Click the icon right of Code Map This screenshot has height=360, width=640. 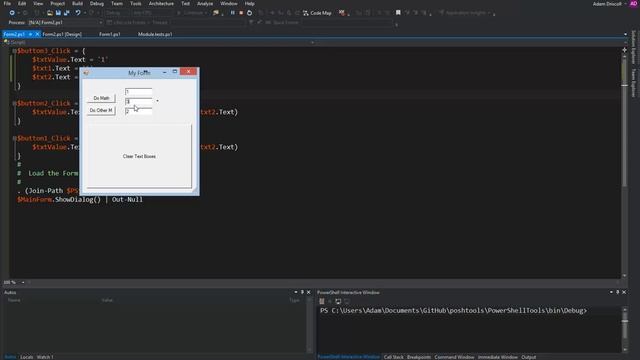tap(342, 13)
